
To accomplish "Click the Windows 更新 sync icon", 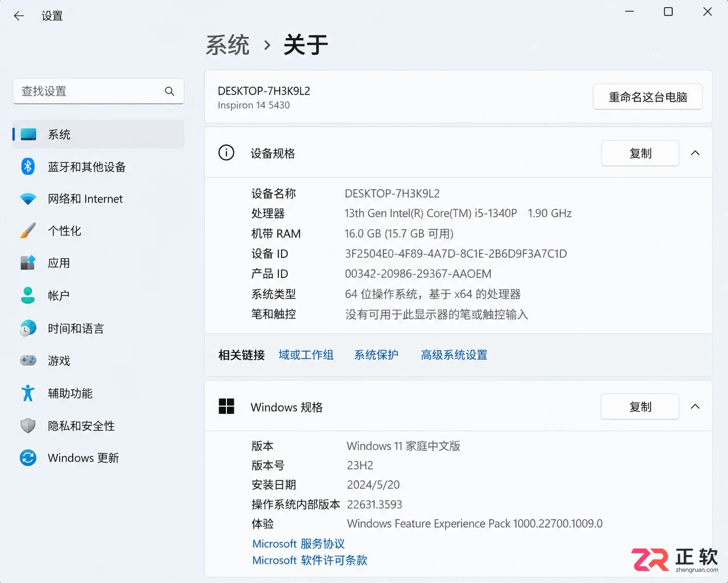I will [x=28, y=458].
